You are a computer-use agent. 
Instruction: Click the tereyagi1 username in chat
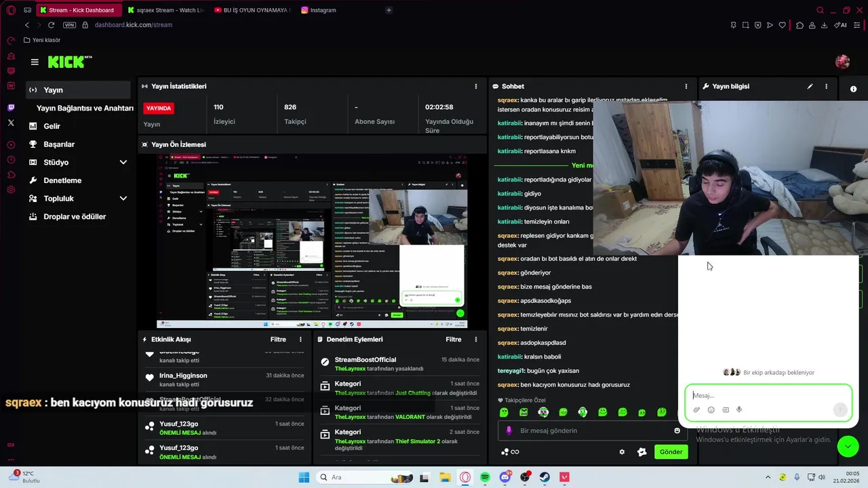[510, 371]
